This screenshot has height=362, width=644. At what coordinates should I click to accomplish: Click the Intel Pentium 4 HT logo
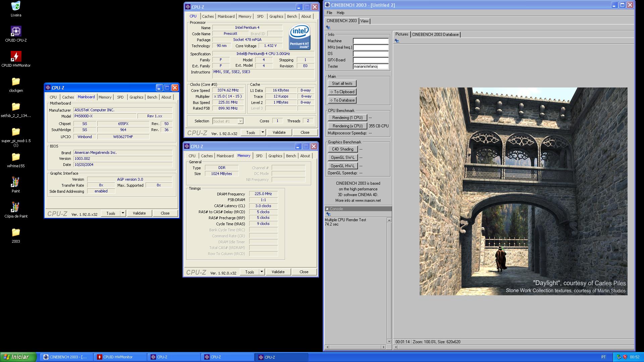(300, 37)
